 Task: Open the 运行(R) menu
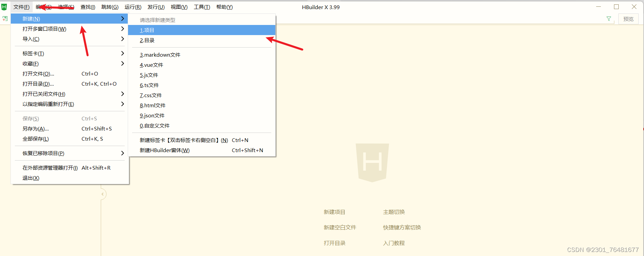[133, 7]
